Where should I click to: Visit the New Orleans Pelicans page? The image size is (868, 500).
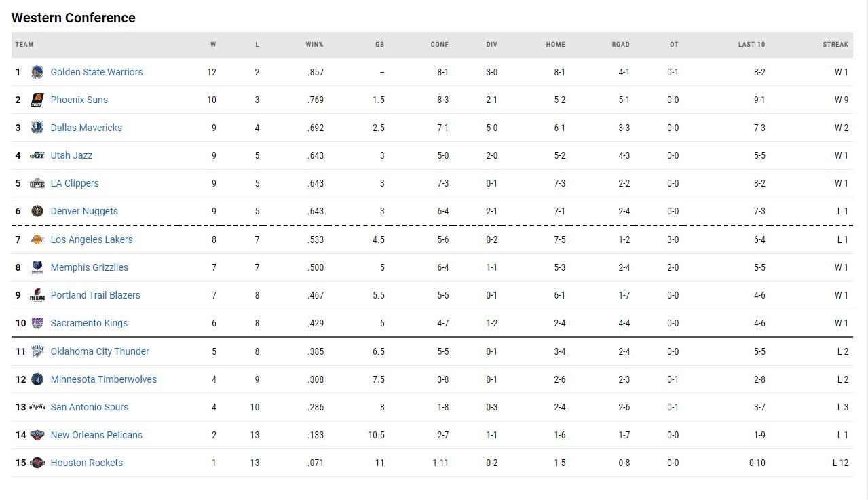click(96, 435)
